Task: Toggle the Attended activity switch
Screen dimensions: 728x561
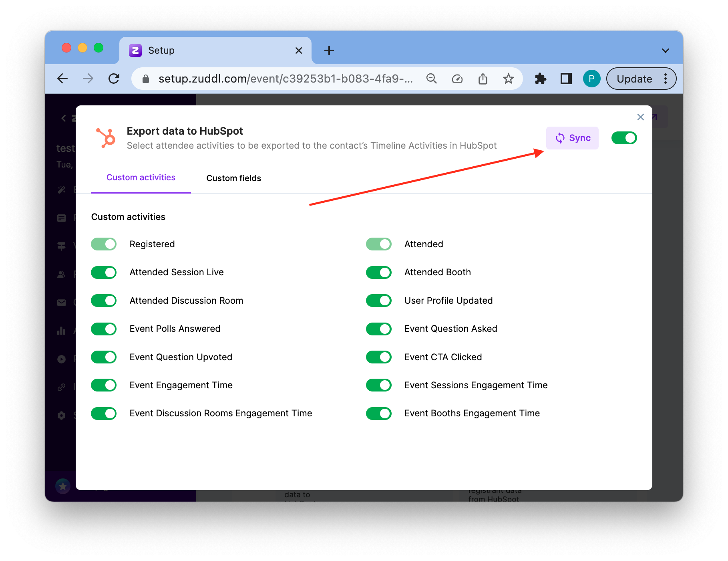Action: [x=379, y=244]
